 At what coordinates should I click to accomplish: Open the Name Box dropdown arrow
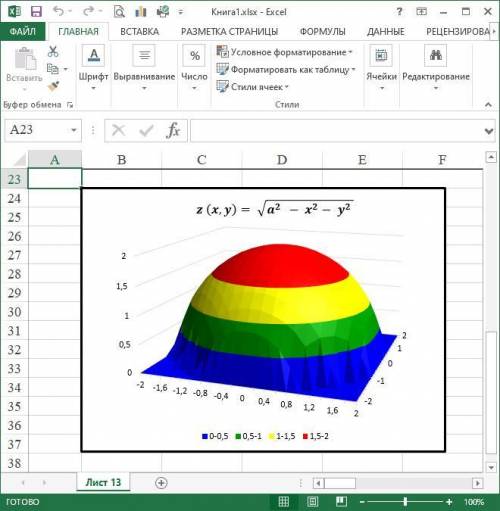[74, 130]
